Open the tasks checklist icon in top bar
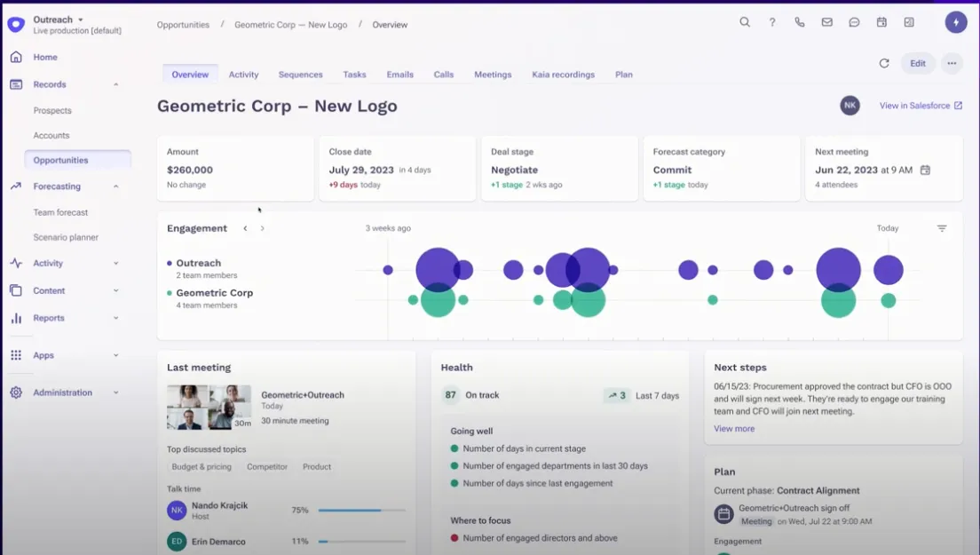 pyautogui.click(x=909, y=22)
